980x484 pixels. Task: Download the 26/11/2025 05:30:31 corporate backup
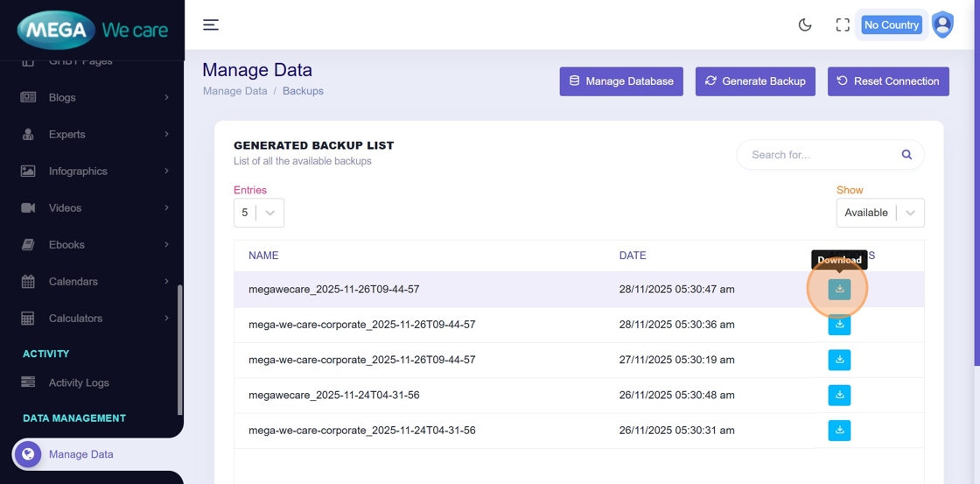(x=839, y=431)
